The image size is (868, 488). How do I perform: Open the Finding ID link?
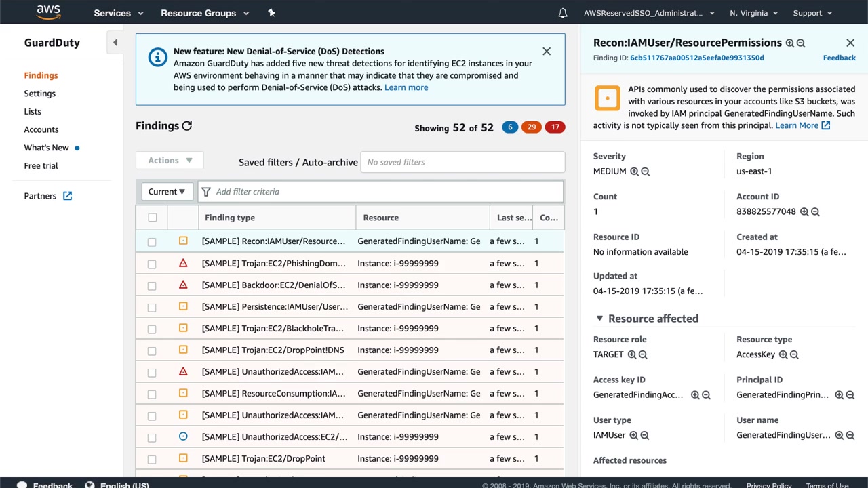click(696, 58)
